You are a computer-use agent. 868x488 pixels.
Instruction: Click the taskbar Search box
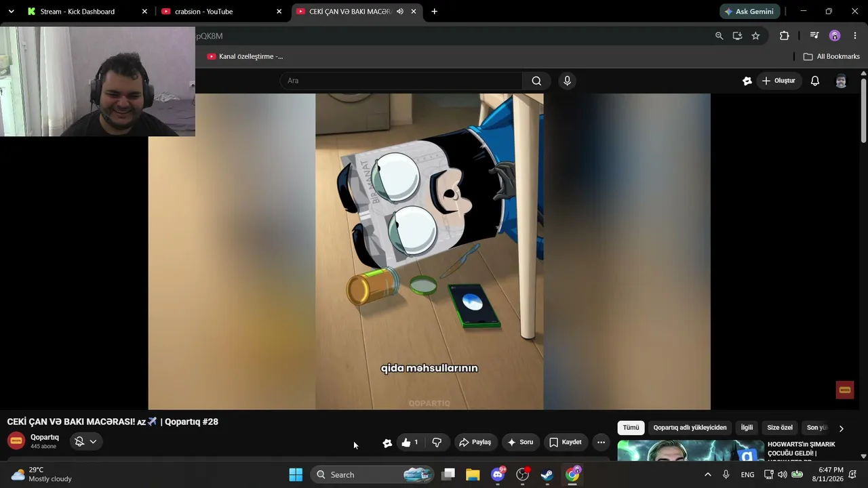[x=373, y=474]
